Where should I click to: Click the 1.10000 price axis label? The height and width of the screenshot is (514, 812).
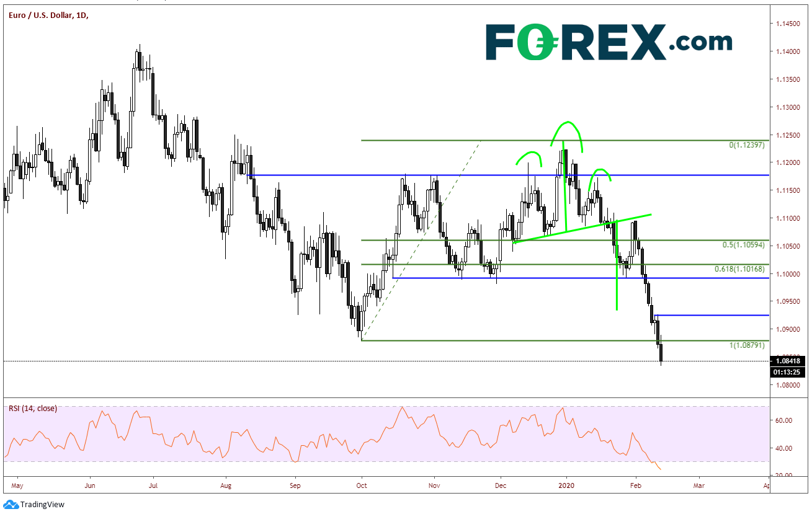click(x=787, y=274)
